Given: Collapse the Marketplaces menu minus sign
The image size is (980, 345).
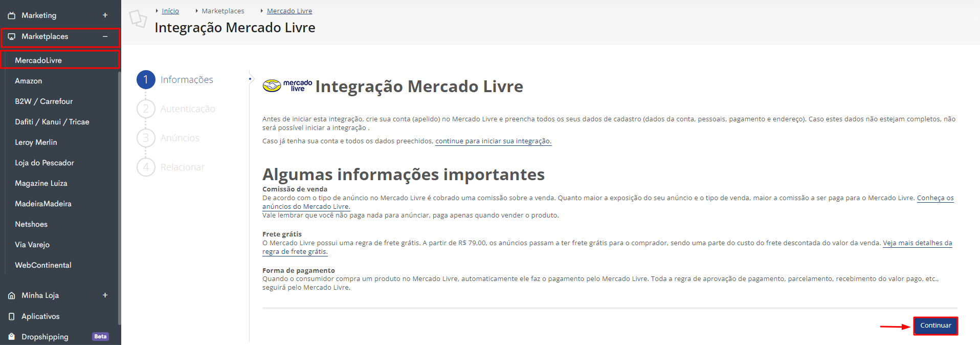Looking at the screenshot, I should pyautogui.click(x=105, y=36).
